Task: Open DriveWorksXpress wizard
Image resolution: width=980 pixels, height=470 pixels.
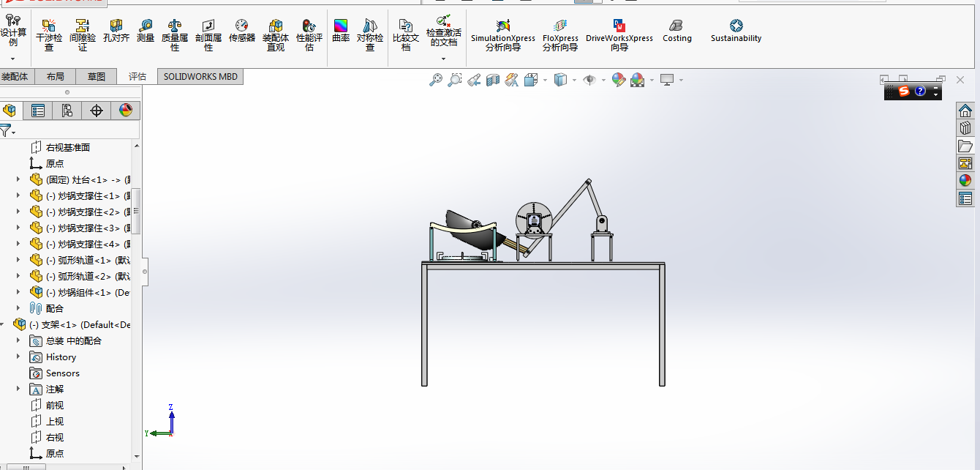Action: click(x=619, y=36)
